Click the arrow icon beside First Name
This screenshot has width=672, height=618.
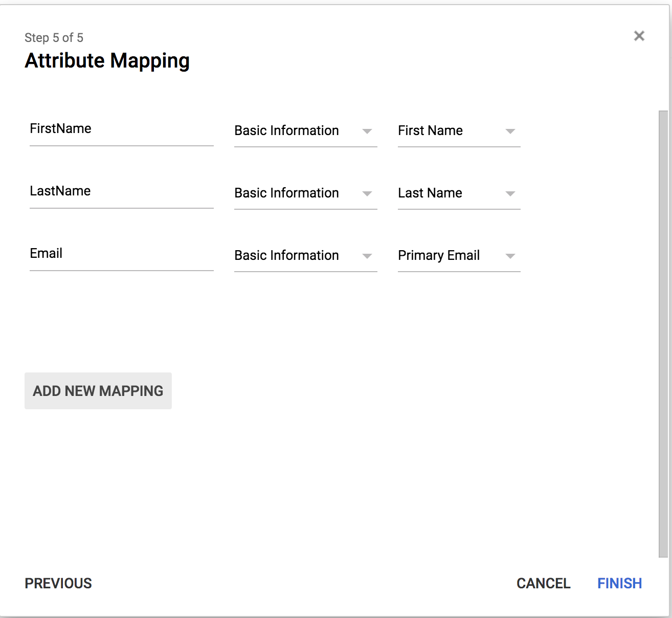[510, 131]
